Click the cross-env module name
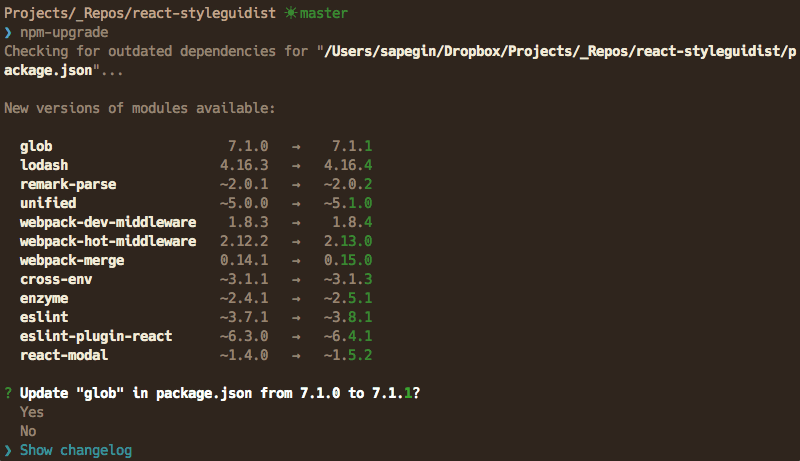 (x=56, y=279)
